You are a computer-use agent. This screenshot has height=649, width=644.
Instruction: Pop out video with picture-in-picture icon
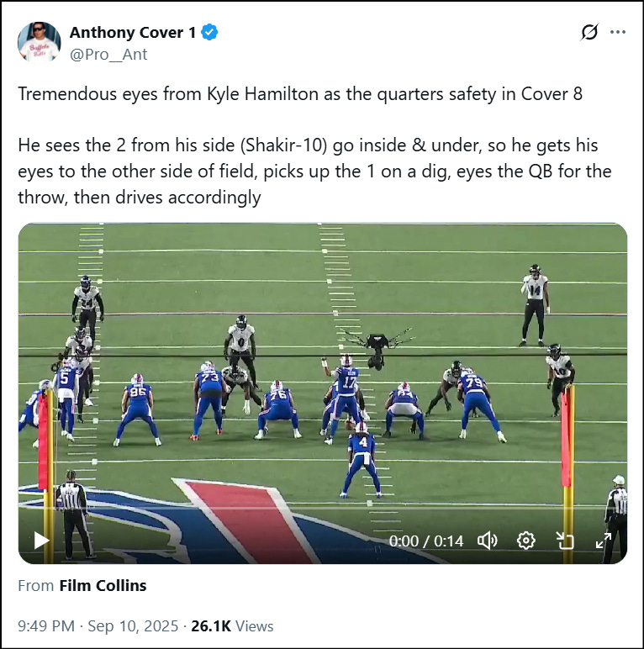tap(565, 541)
